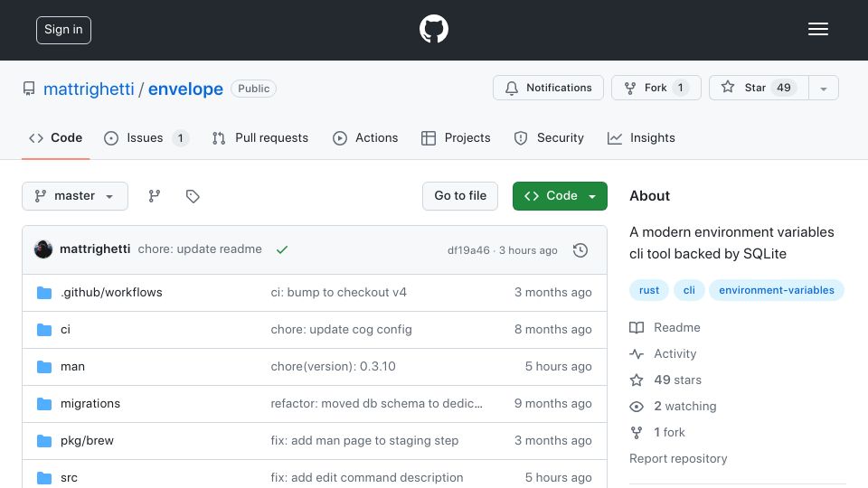Fork the repository with the Fork button
The width and height of the screenshot is (868, 488).
click(656, 88)
